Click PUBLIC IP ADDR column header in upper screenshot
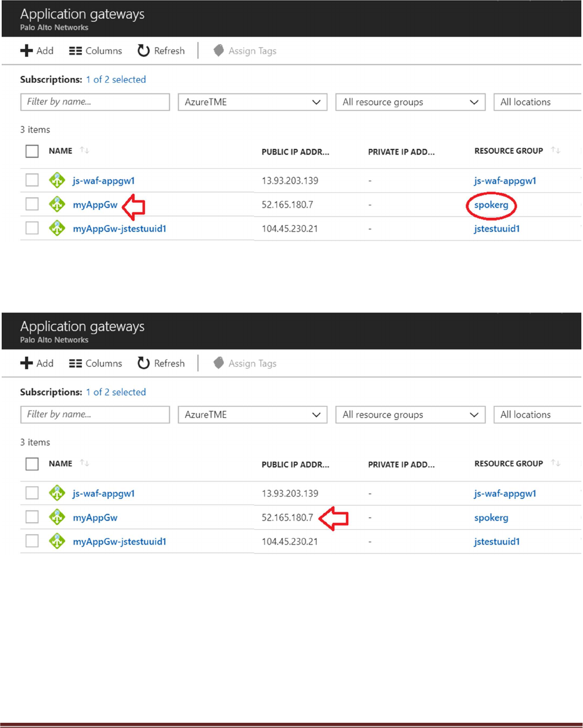This screenshot has height=728, width=583. 295,152
